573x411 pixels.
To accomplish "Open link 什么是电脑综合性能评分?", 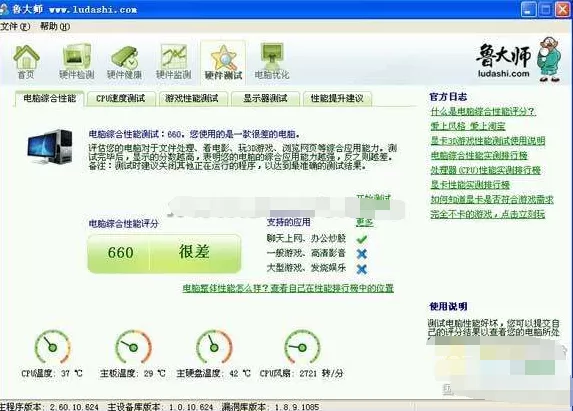I will 483,111.
